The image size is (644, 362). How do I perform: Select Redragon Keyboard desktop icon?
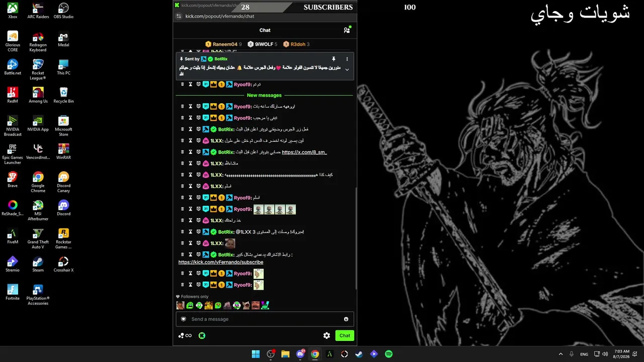point(38,41)
